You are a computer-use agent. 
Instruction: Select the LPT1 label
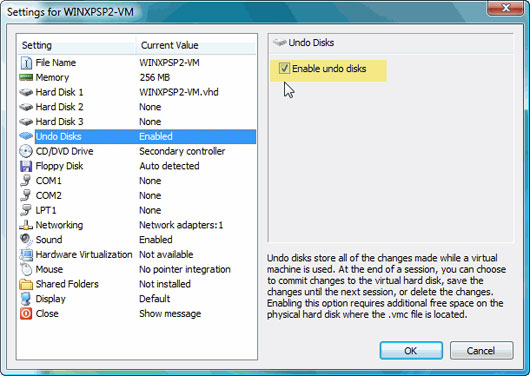[46, 210]
